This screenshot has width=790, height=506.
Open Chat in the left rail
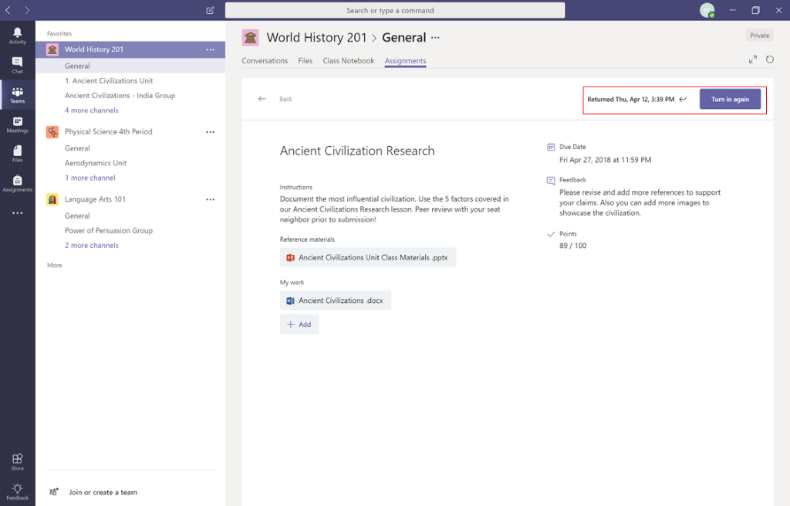coord(17,64)
